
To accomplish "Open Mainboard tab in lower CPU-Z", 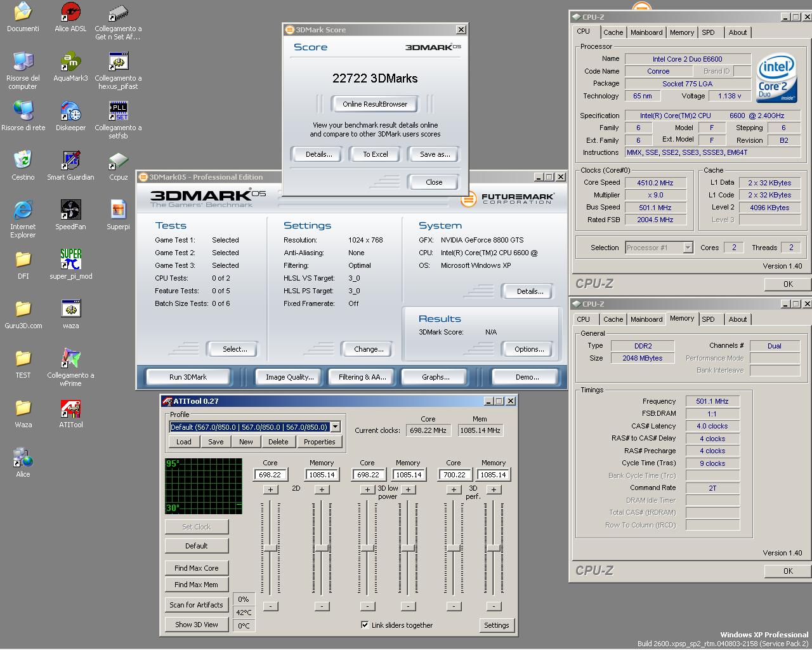I will [x=646, y=319].
